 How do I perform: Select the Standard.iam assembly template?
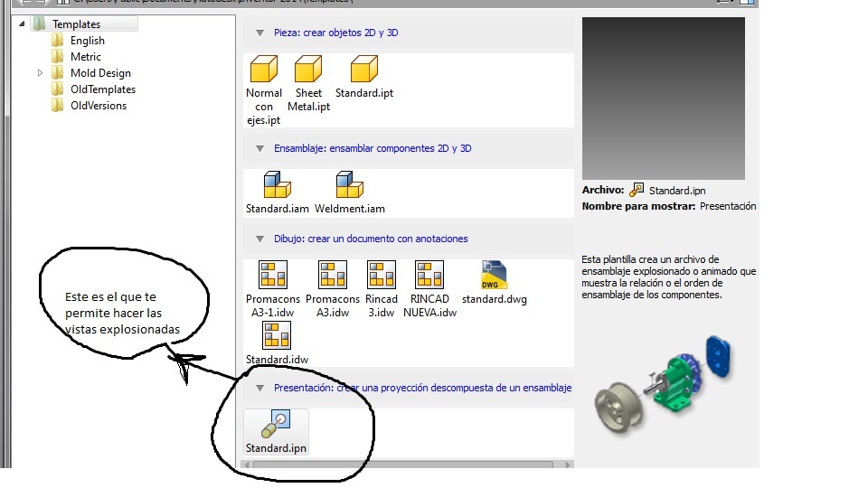click(x=278, y=192)
